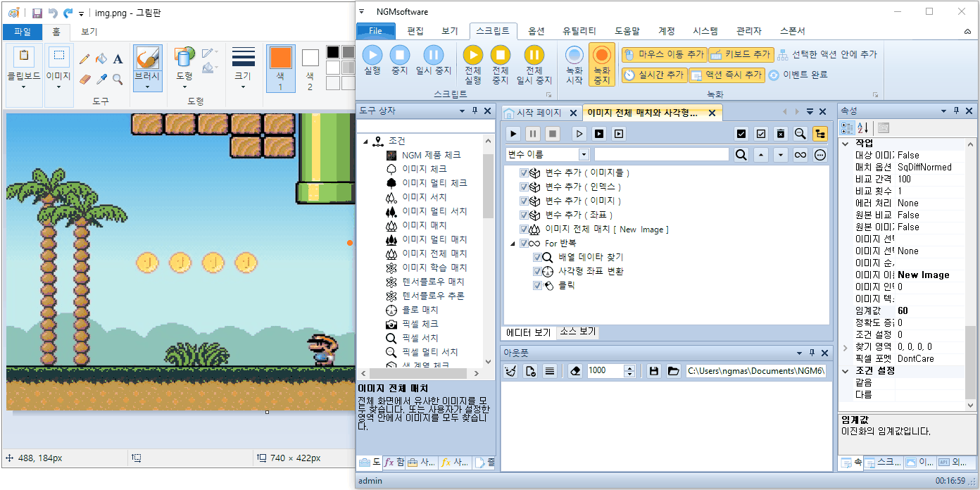
Task: Click the 실행 run script button in ribbon
Action: (x=372, y=60)
